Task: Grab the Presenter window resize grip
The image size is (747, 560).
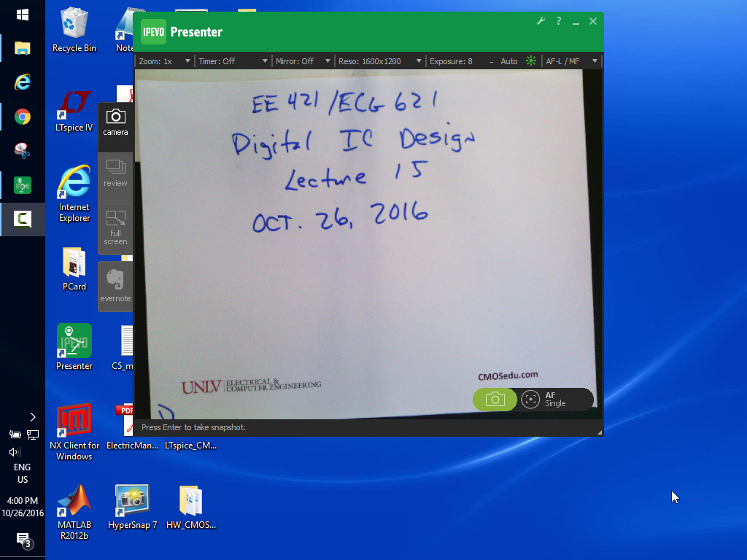Action: tap(600, 432)
